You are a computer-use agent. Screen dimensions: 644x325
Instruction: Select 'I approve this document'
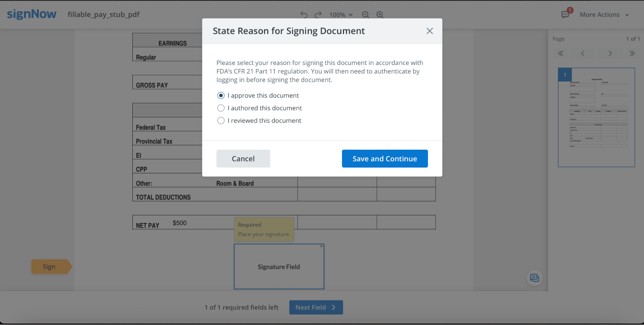221,95
